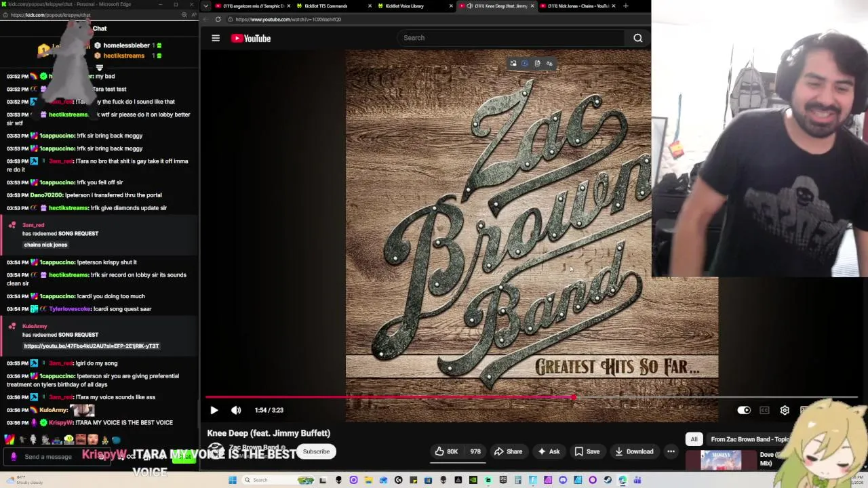This screenshot has width=868, height=488.
Task: Open read aloud icon in Kick chat window
Action: 193,15
